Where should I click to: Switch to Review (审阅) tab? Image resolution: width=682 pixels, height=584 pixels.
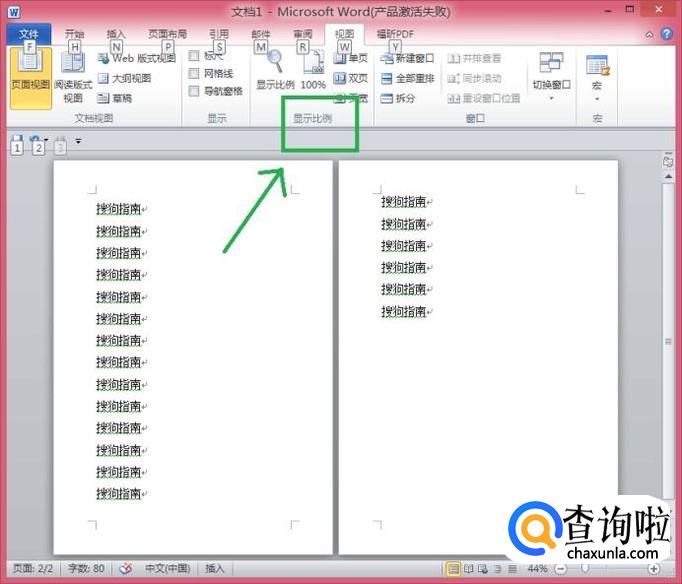(303, 34)
